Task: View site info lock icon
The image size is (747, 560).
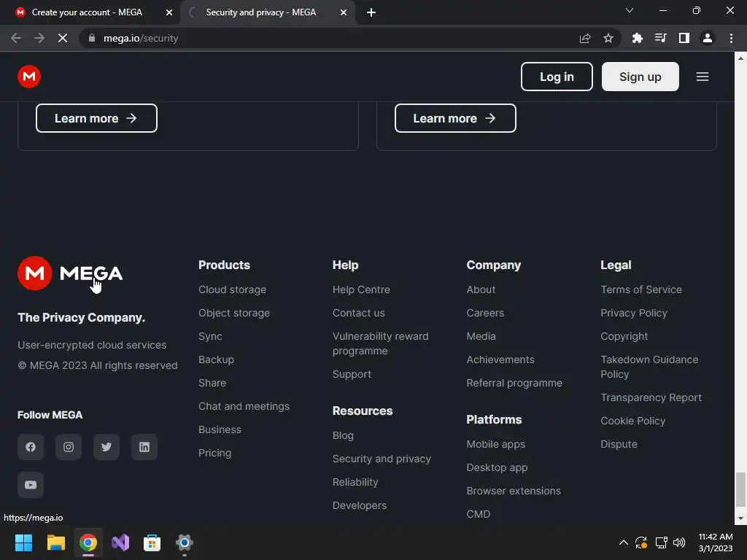Action: pyautogui.click(x=92, y=38)
